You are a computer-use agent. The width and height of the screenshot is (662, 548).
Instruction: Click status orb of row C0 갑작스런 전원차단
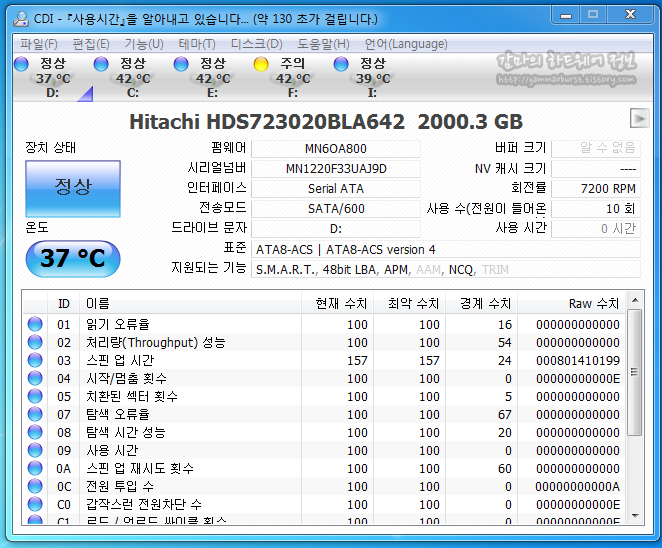tap(35, 505)
